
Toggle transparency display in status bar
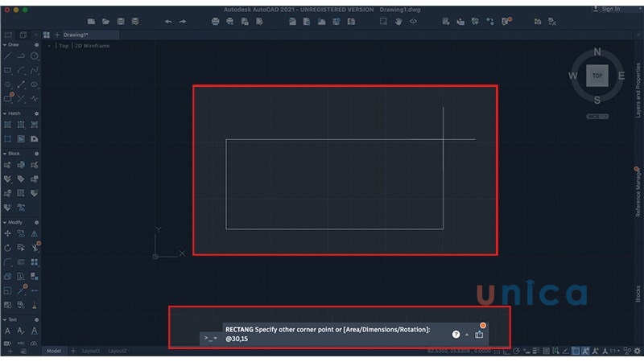tap(547, 351)
